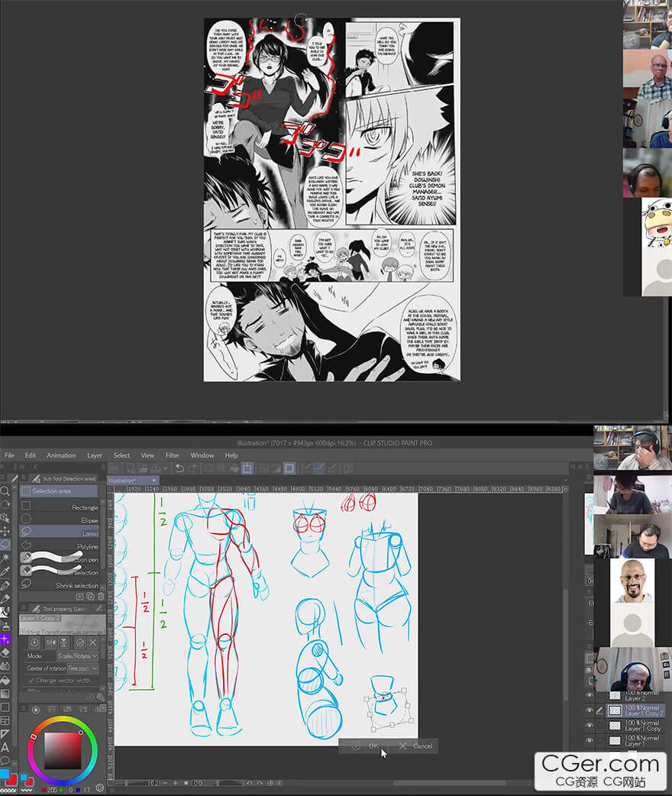
Task: Select the Auto select magic wand tool
Action: 5,558
